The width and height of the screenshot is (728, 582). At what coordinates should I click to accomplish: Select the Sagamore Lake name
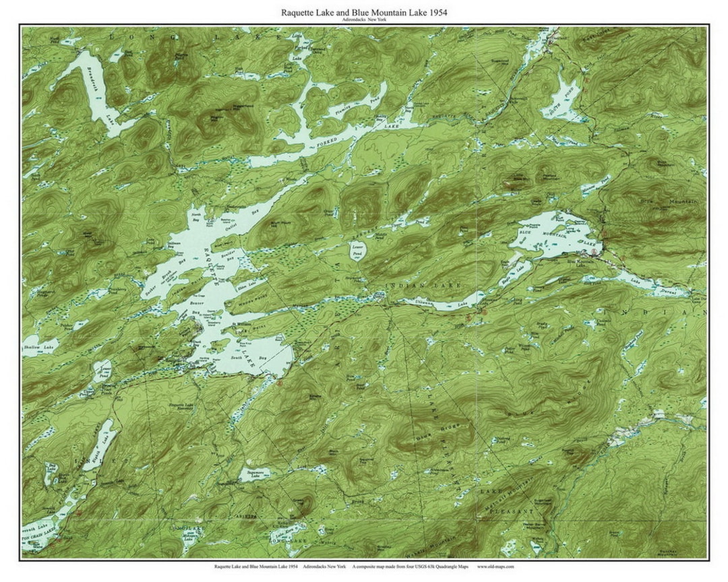point(255,474)
